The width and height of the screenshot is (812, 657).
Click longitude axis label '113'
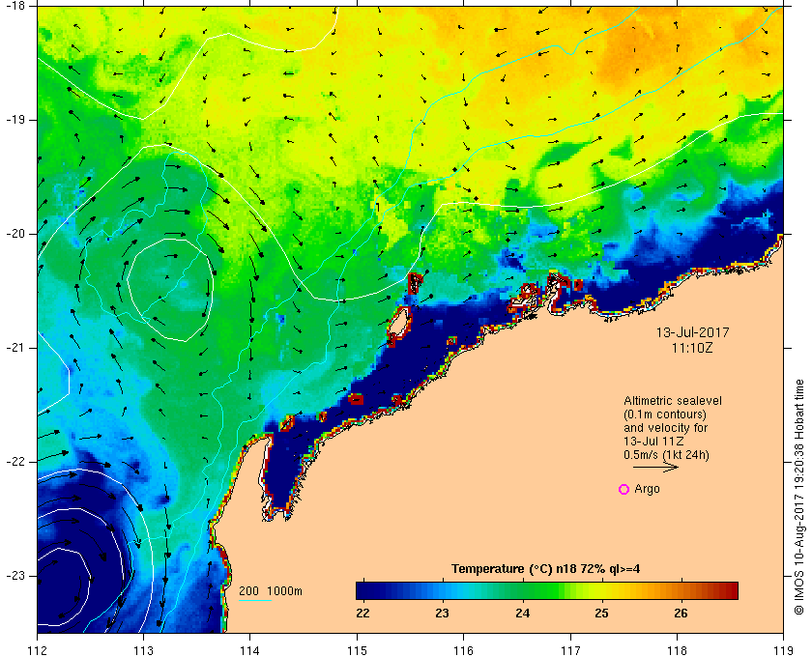click(x=143, y=649)
